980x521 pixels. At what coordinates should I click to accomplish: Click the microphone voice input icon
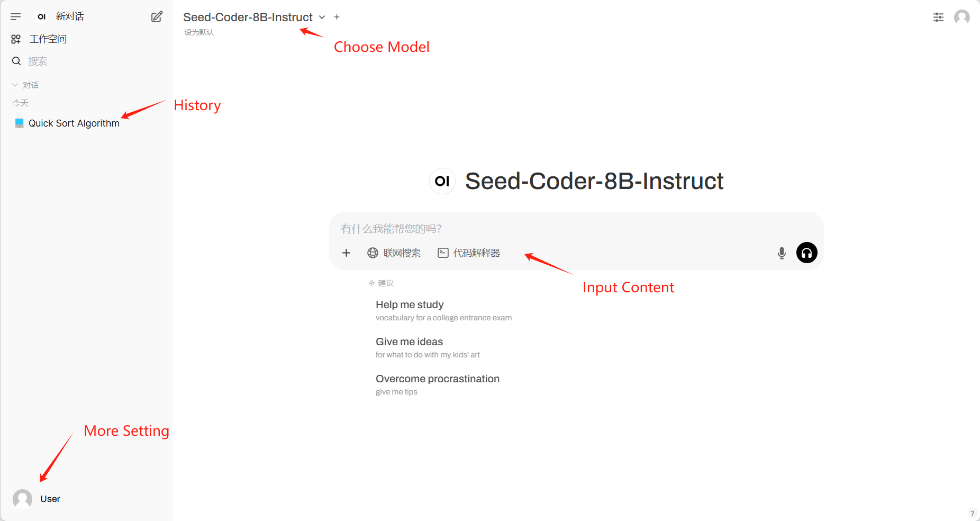coord(782,253)
